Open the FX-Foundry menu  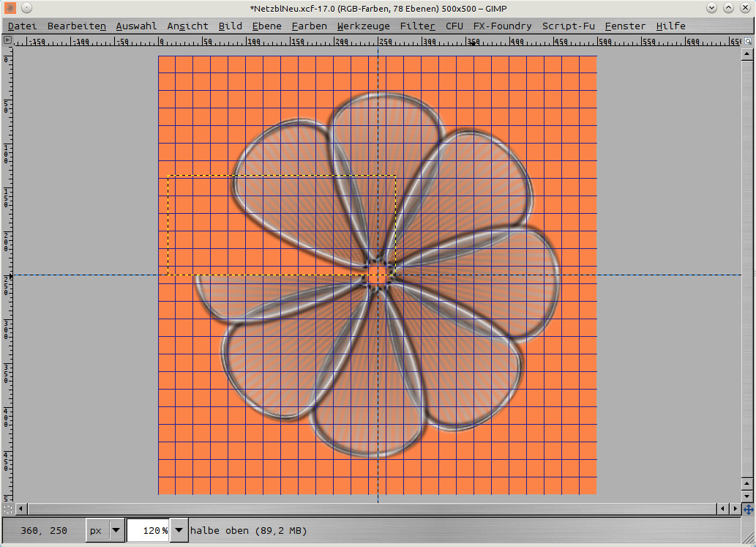pos(502,26)
